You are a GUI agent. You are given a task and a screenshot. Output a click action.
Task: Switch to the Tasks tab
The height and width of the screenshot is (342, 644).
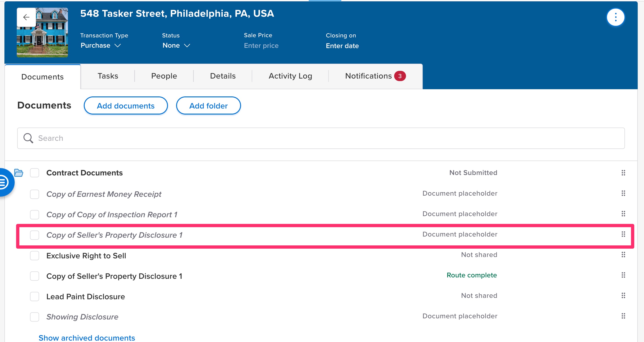[108, 76]
